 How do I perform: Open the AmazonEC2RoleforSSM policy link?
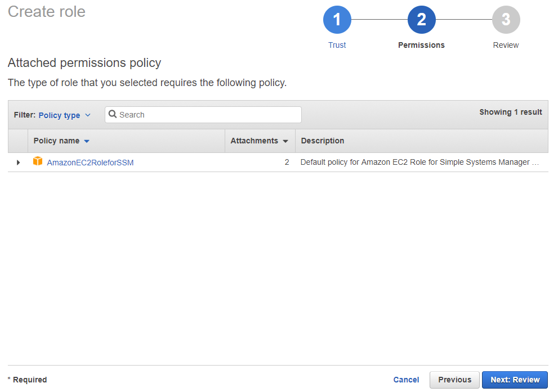tap(90, 163)
